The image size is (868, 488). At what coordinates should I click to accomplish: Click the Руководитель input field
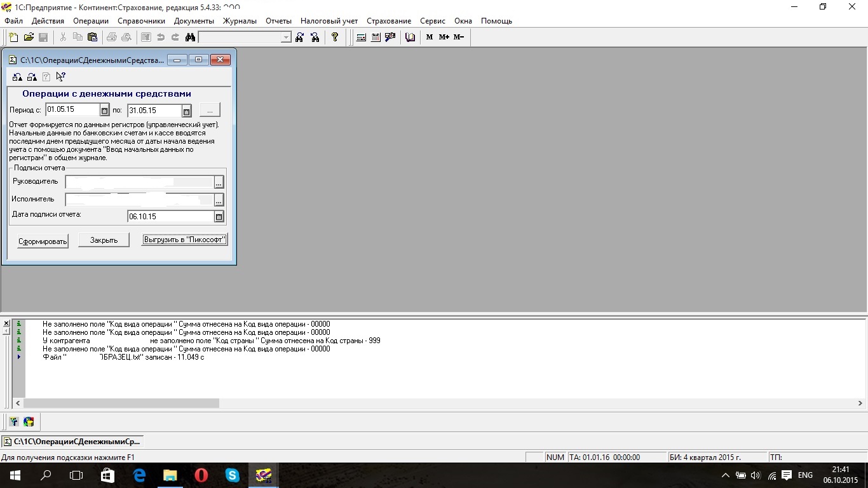tap(140, 182)
